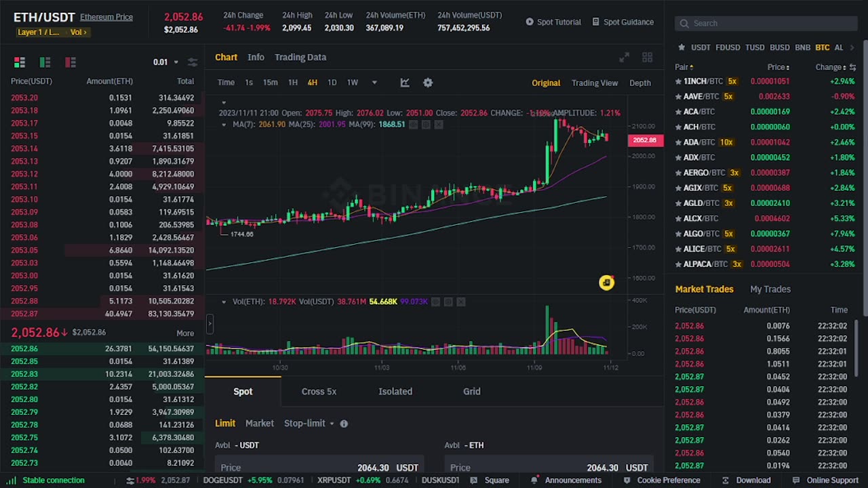Hide the MA indicator eye icon
Image resolution: width=868 pixels, height=488 pixels.
pos(413,125)
